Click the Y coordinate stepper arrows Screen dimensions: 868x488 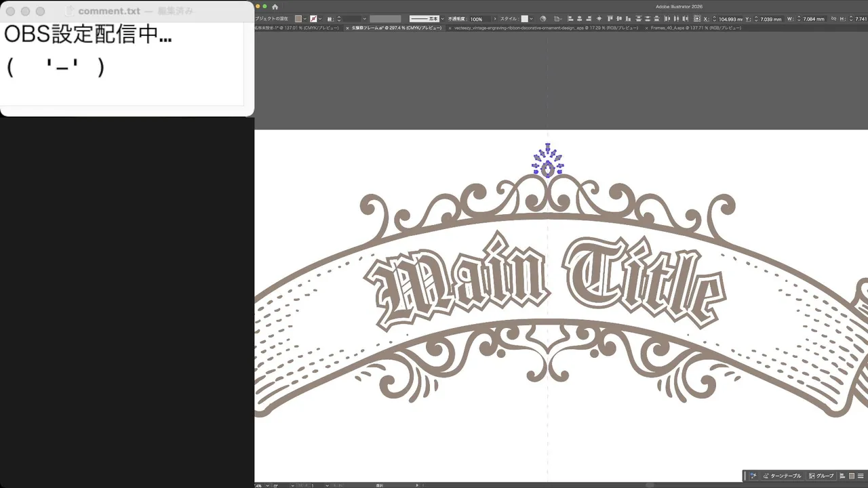coord(756,19)
